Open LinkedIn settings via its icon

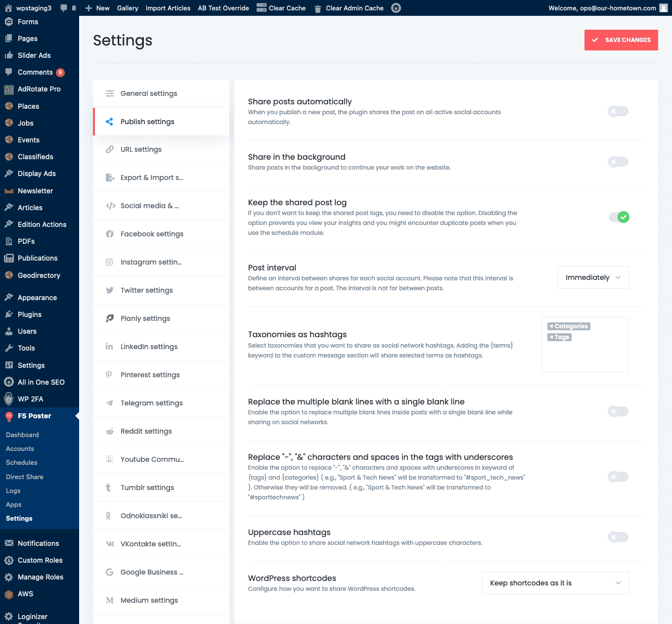pyautogui.click(x=109, y=347)
